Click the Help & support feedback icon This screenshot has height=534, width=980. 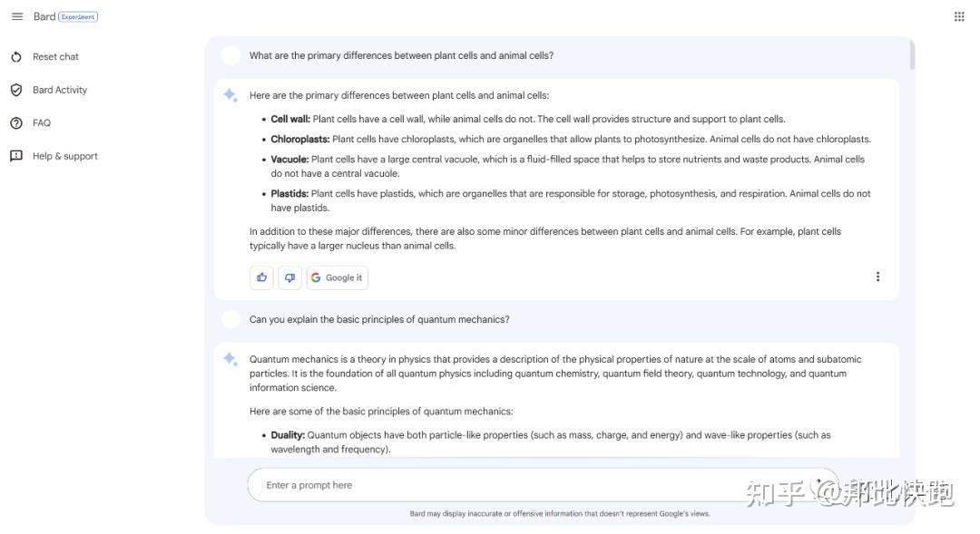16,156
